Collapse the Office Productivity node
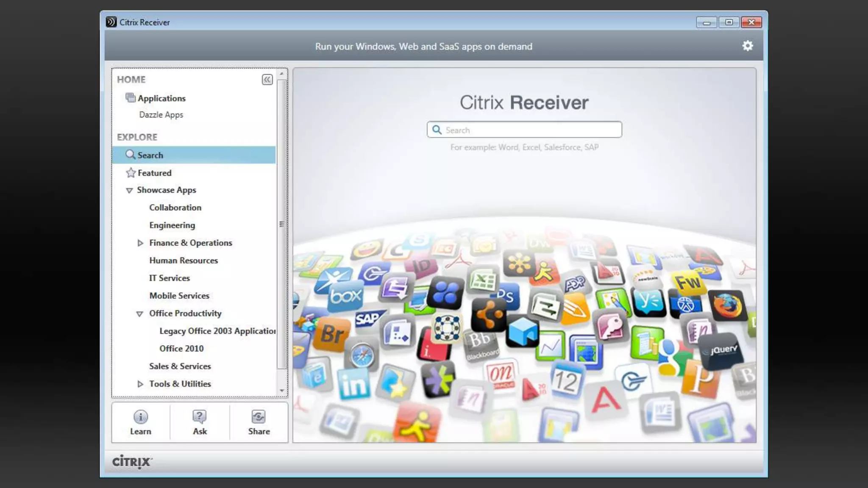The width and height of the screenshot is (868, 488). [x=139, y=314]
